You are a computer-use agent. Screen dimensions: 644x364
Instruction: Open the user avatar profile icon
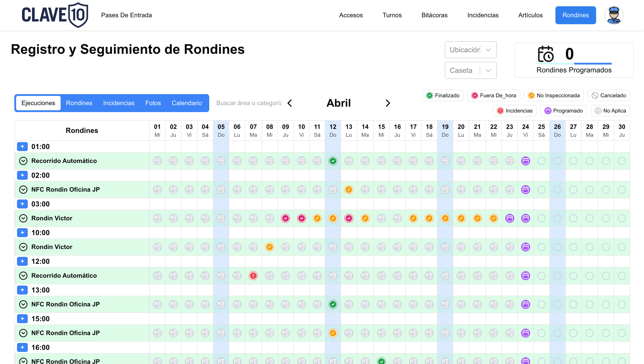614,15
